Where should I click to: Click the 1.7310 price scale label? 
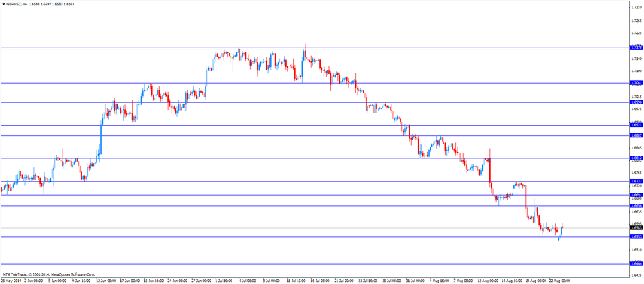click(636, 7)
